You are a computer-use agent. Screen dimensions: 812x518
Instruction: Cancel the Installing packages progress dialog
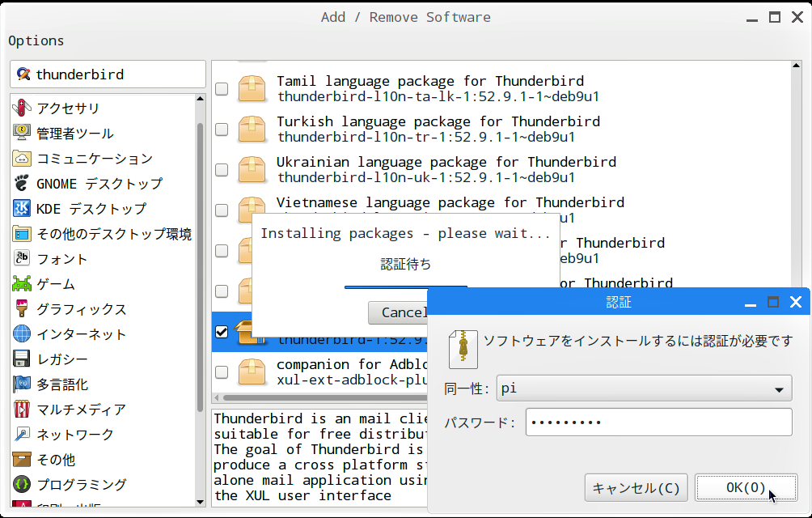pos(398,312)
